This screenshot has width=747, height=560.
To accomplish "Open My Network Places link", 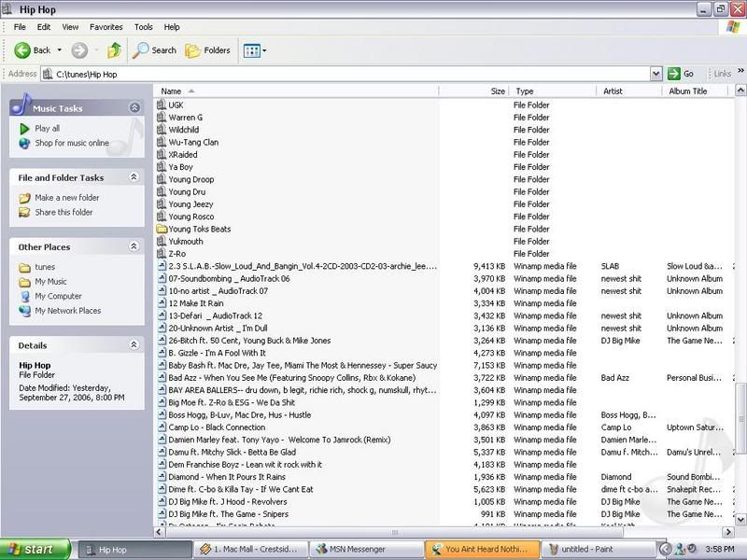I will (x=67, y=311).
